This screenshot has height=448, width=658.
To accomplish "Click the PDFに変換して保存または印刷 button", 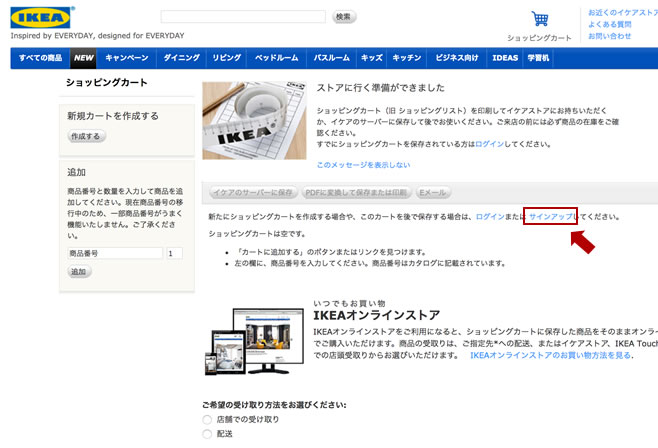I will [356, 193].
